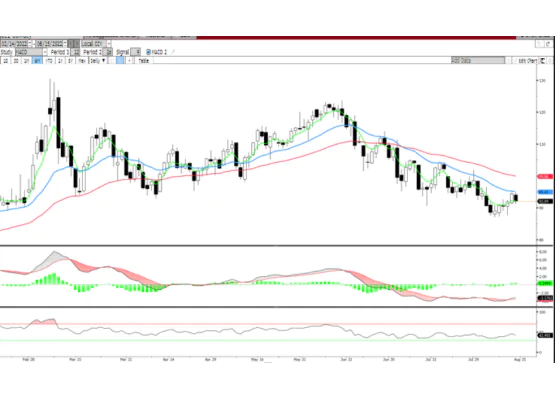Image resolution: width=555 pixels, height=400 pixels.
Task: Select the 1M range tab
Action: point(27,61)
